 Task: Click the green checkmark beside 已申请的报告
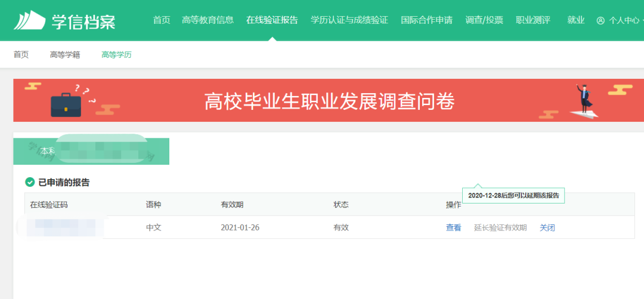point(30,182)
